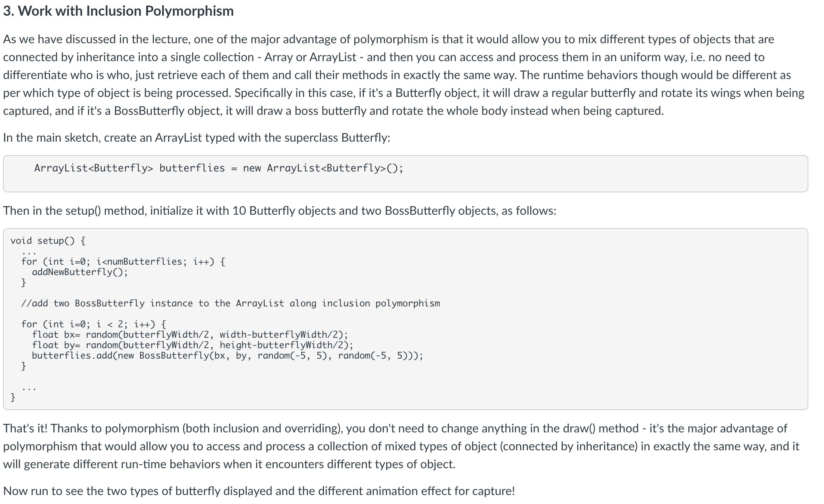Click the final sentence 'Now run to see'
This screenshot has height=504, width=824.
[259, 491]
